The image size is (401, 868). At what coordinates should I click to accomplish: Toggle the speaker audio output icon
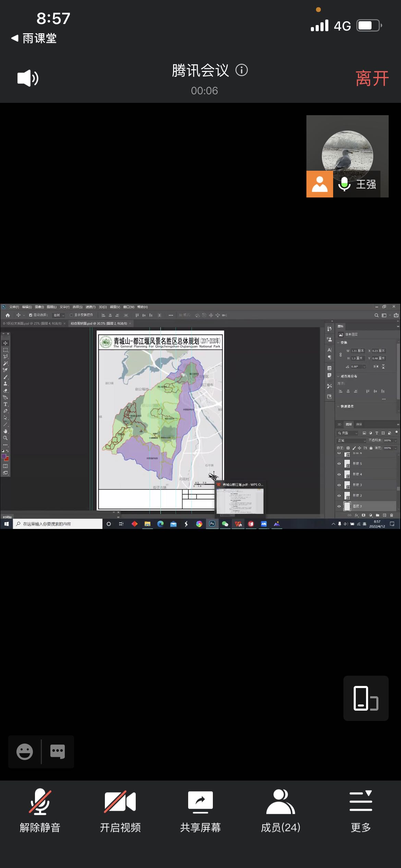pos(28,79)
